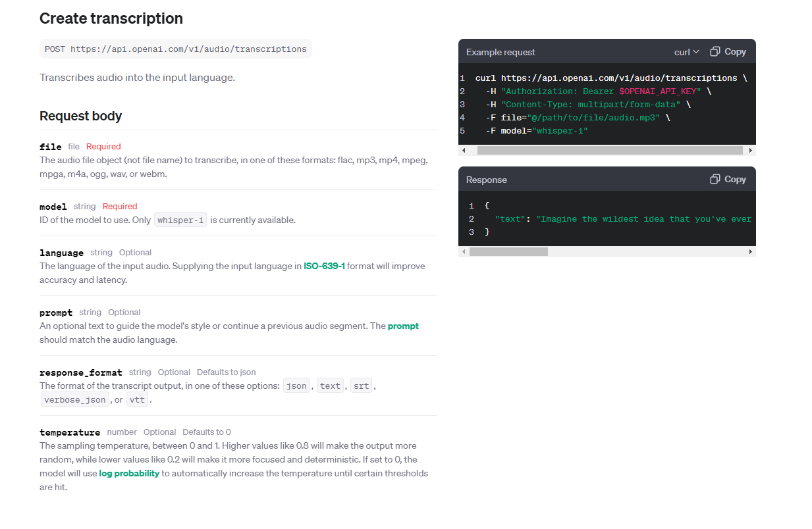Click the model="whisper-1" code line
This screenshot has width=812, height=529.
(x=537, y=131)
